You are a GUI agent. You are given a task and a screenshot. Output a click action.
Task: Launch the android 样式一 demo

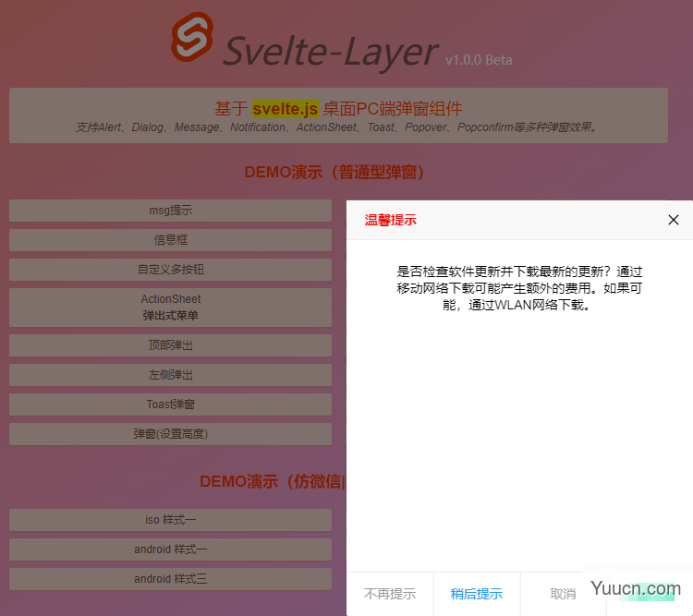pos(170,550)
